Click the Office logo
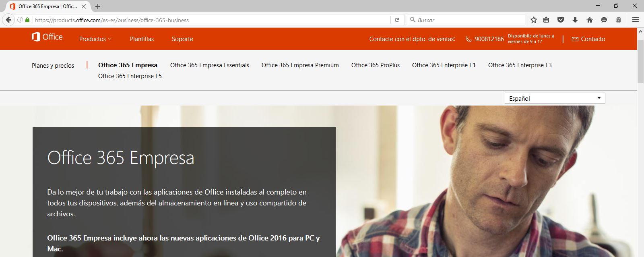 47,37
